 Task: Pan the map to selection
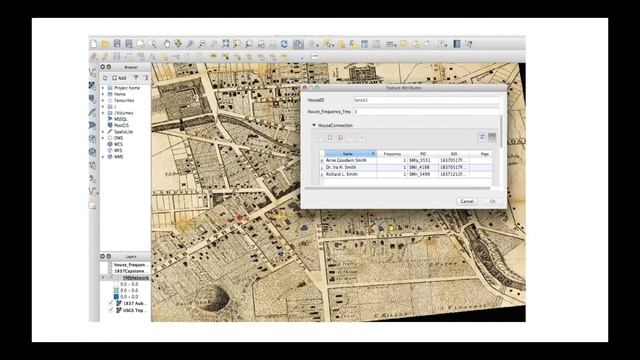click(x=178, y=44)
